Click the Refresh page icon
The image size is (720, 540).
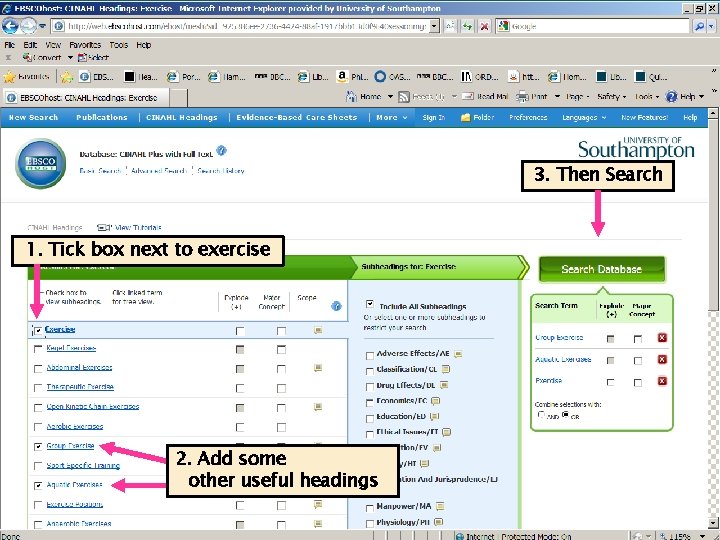pyautogui.click(x=467, y=26)
